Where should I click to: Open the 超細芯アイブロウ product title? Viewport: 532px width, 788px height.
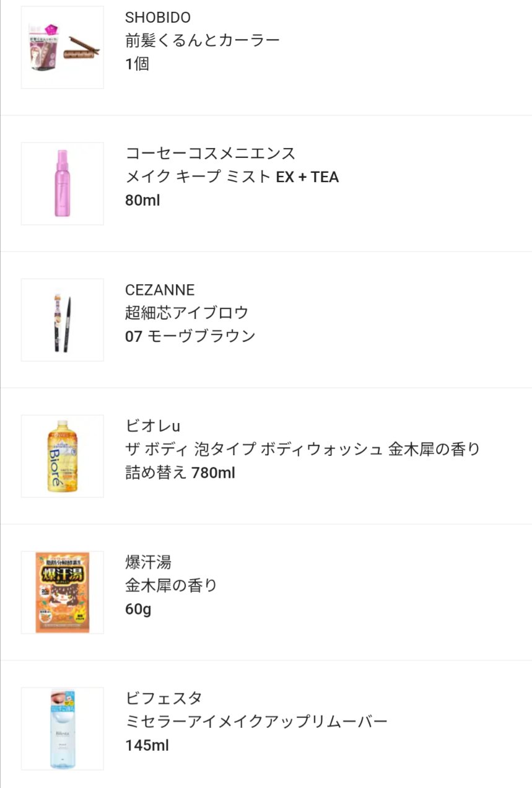pyautogui.click(x=186, y=313)
